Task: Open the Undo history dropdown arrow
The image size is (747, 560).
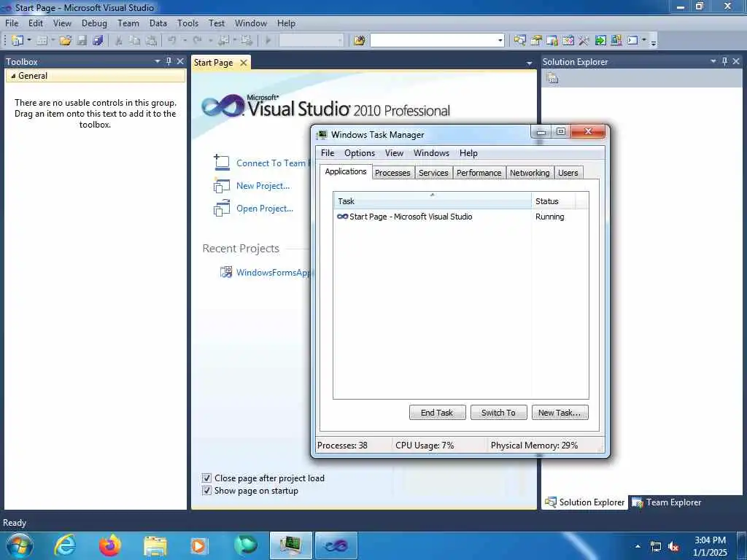Action: point(185,41)
